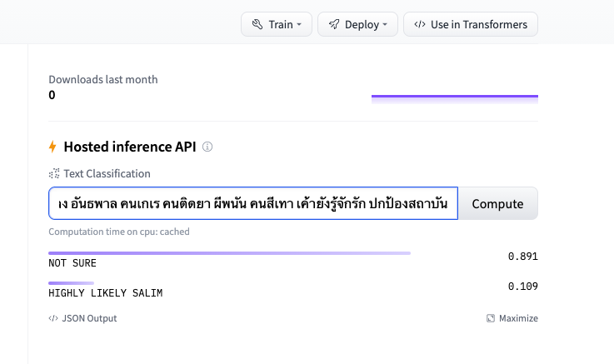Click the NOT SURE score bar
This screenshot has height=364, width=614.
pyautogui.click(x=229, y=253)
